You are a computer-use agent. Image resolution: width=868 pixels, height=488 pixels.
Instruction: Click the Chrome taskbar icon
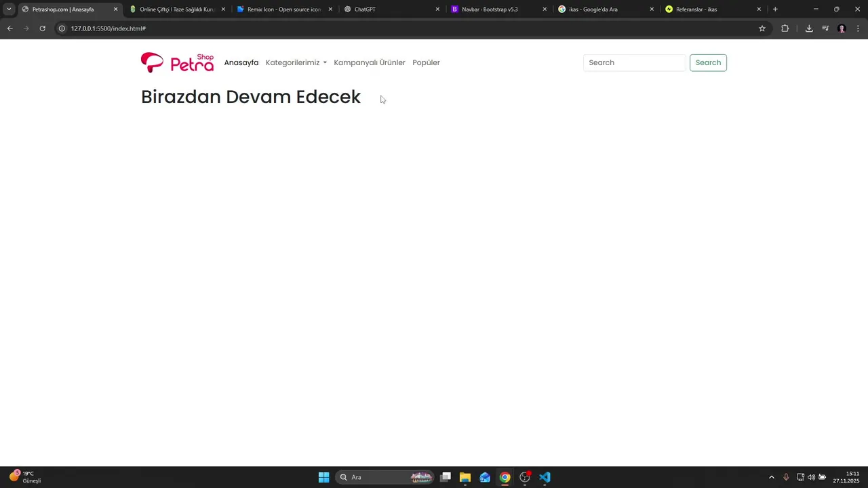[x=505, y=477]
